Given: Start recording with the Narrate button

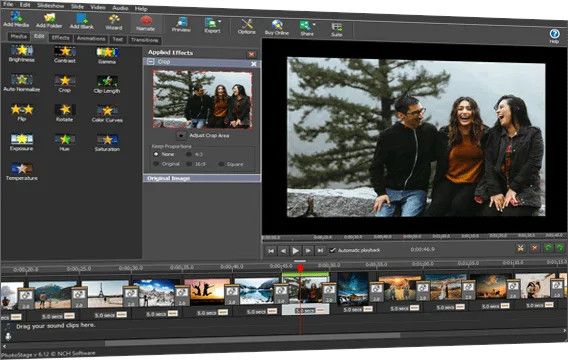Looking at the screenshot, I should pyautogui.click(x=146, y=24).
